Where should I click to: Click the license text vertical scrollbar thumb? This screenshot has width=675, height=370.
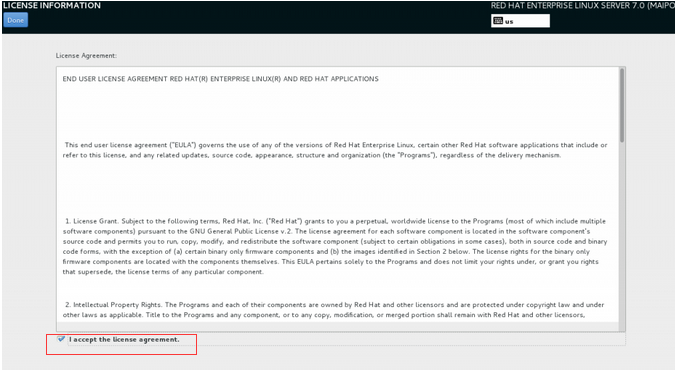click(622, 106)
